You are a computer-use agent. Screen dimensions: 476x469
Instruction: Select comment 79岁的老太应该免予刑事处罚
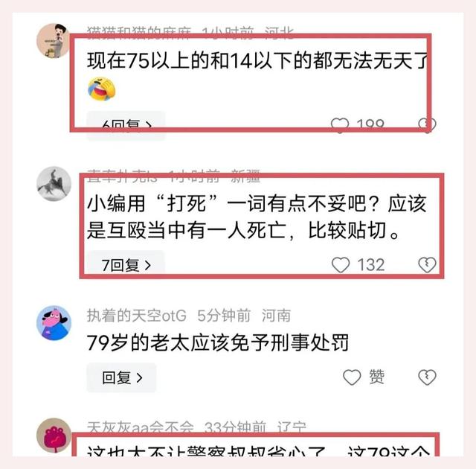(218, 342)
